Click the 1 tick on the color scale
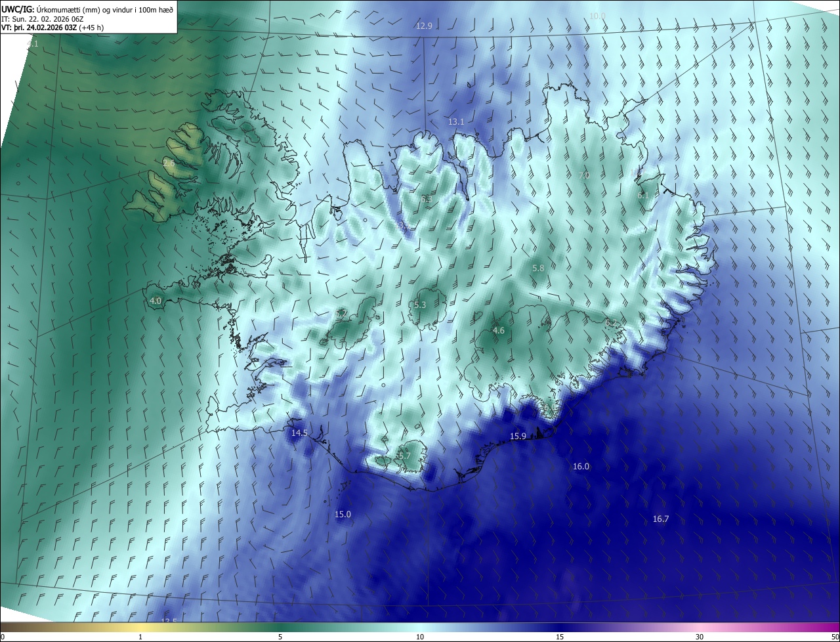This screenshot has height=642, width=840. coord(140,637)
